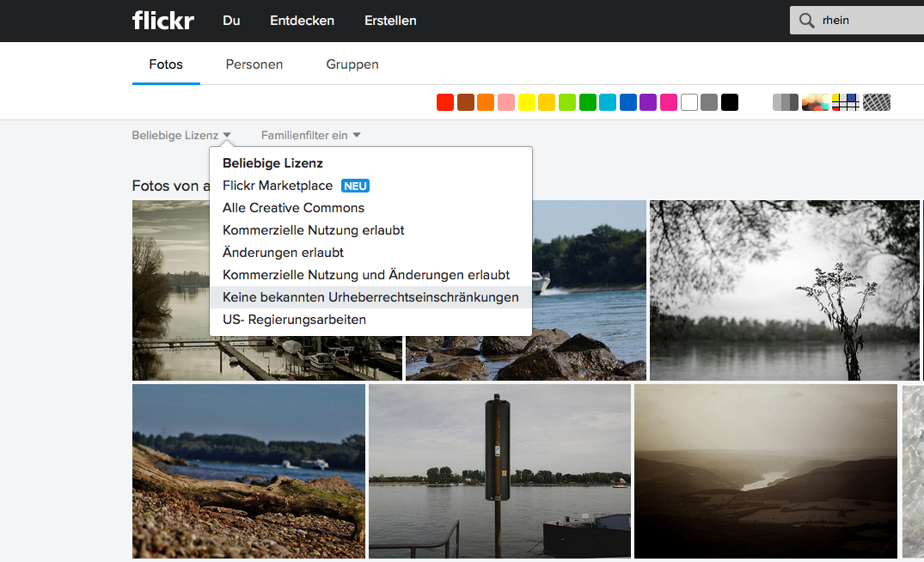The width and height of the screenshot is (924, 562).
Task: Choose US- Regierungsarbeiten option
Action: click(371, 320)
